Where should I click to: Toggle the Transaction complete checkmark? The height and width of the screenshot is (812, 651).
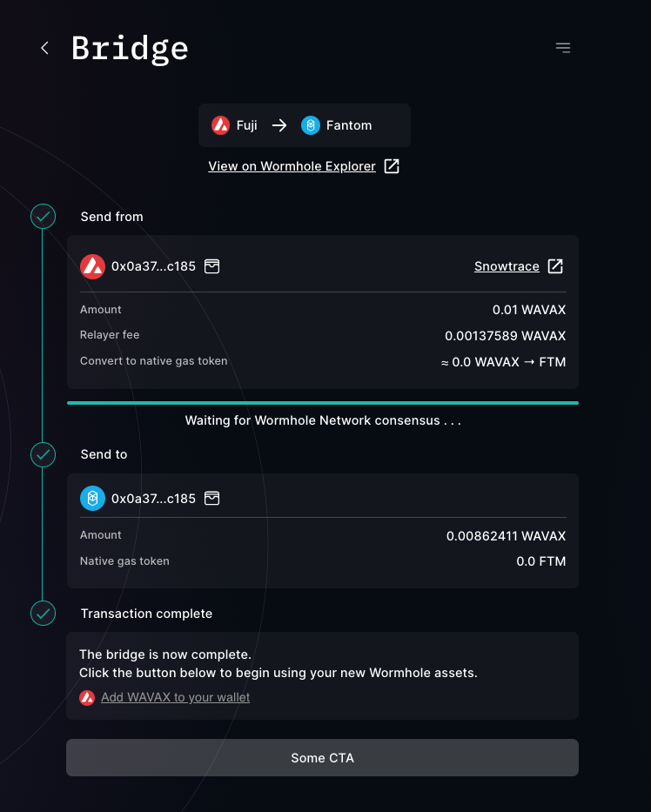pyautogui.click(x=43, y=614)
